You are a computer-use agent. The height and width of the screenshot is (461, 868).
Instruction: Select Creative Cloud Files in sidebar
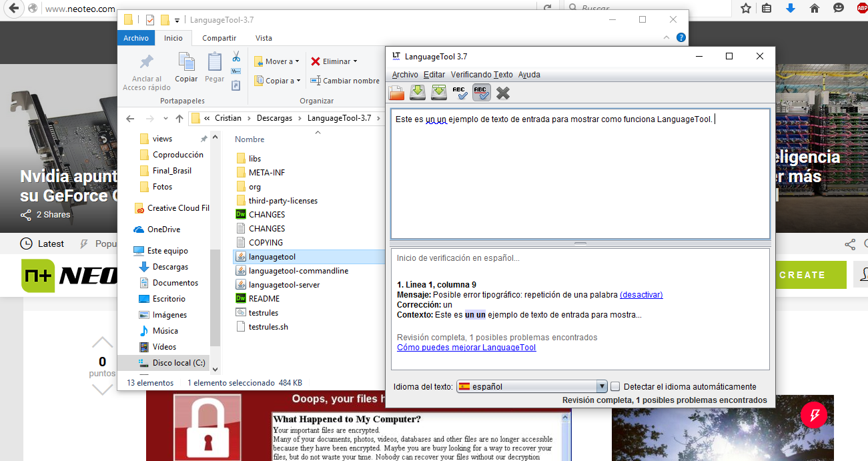click(172, 208)
